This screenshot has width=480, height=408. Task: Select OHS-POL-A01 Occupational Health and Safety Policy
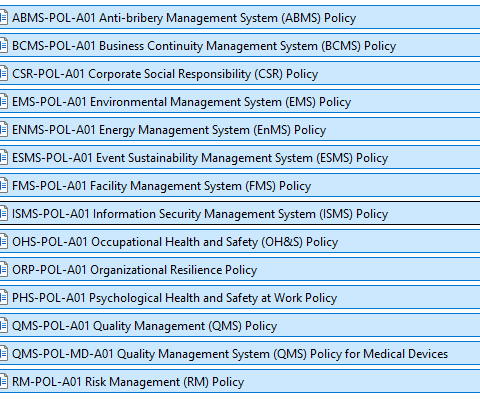[240, 241]
